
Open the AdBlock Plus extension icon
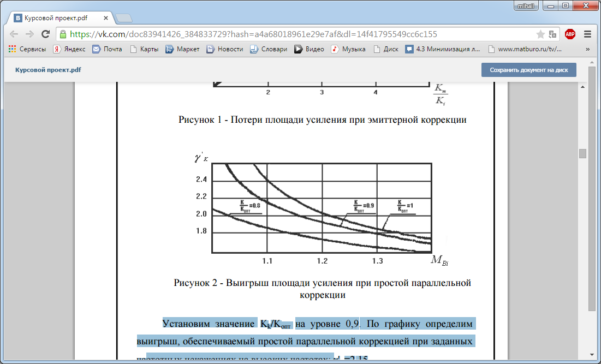coord(570,34)
